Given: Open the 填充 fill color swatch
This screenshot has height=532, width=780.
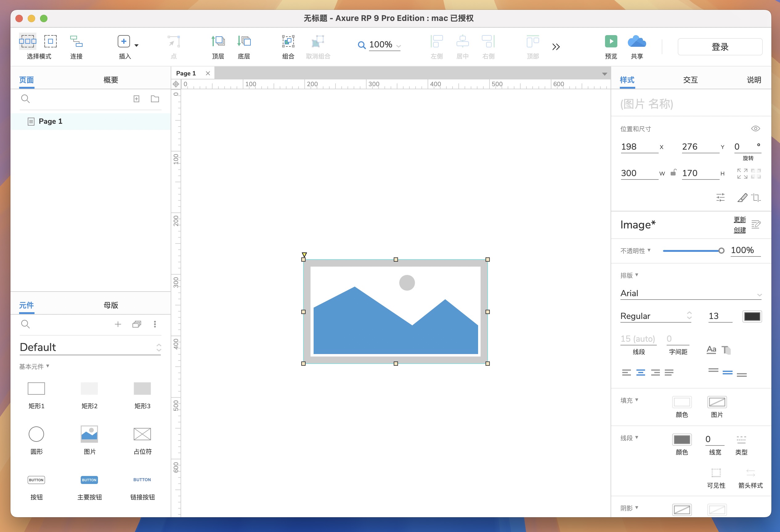Looking at the screenshot, I should pos(682,402).
